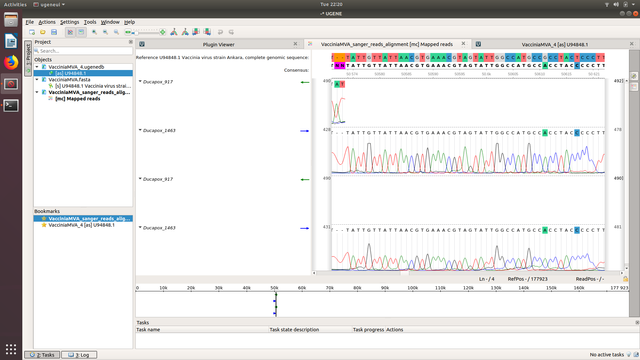The image size is (640, 360).
Task: Click green arrow of second Ducapox_917
Action: pyautogui.click(x=304, y=180)
